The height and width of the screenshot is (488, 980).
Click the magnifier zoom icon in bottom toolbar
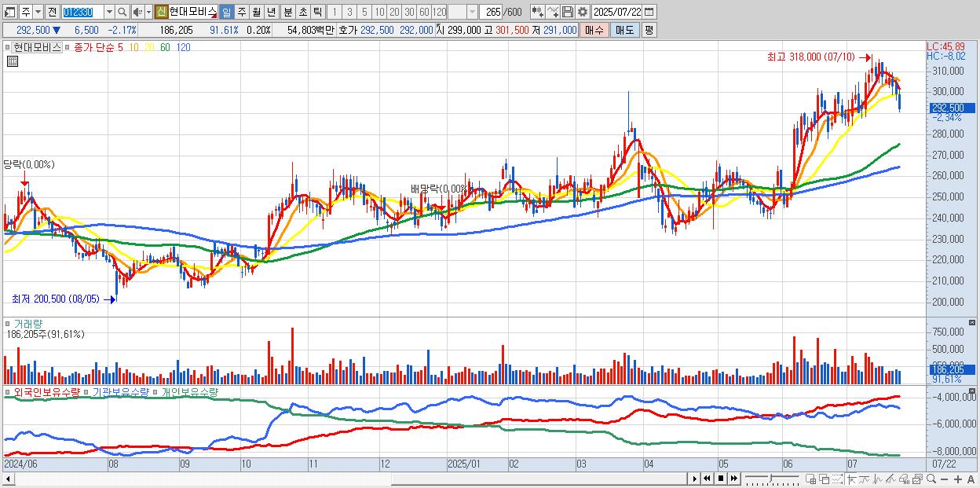tap(931, 479)
